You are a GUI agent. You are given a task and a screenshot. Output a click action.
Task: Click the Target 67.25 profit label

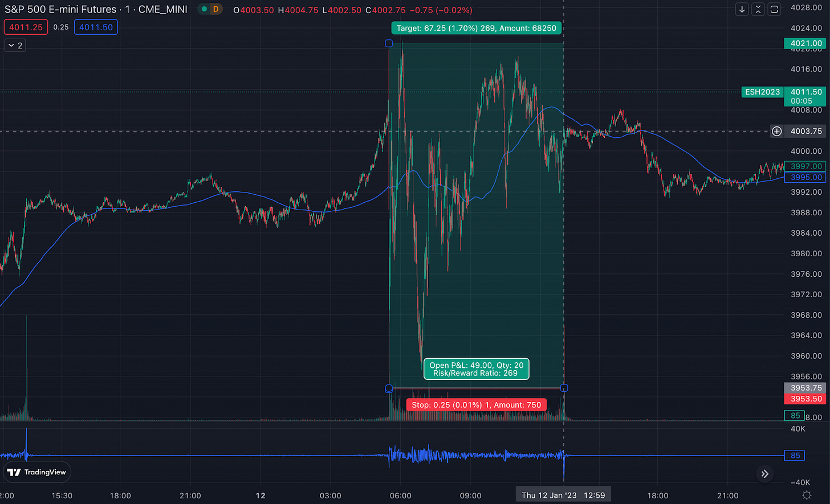pos(477,28)
